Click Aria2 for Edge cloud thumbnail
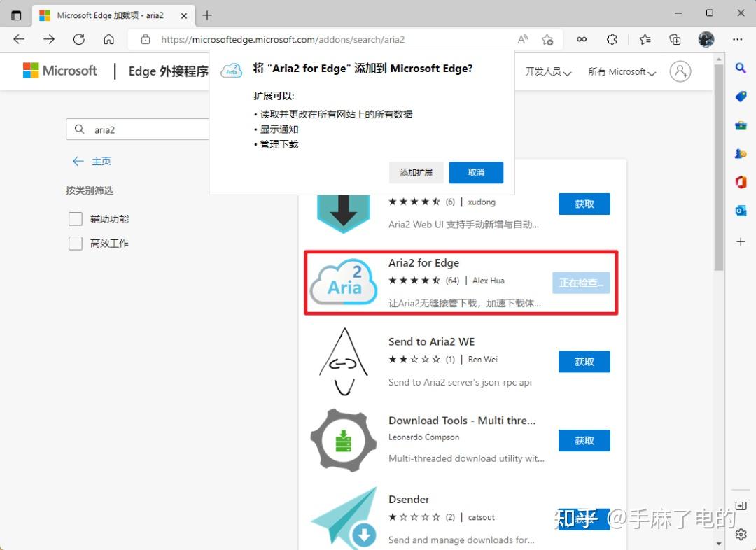 [344, 283]
